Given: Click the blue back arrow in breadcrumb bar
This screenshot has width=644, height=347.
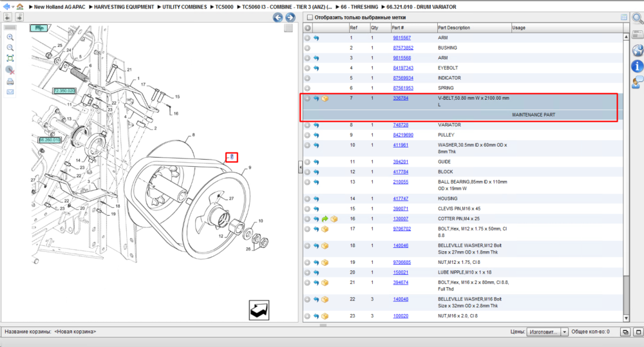Looking at the screenshot, I should (x=6, y=6).
